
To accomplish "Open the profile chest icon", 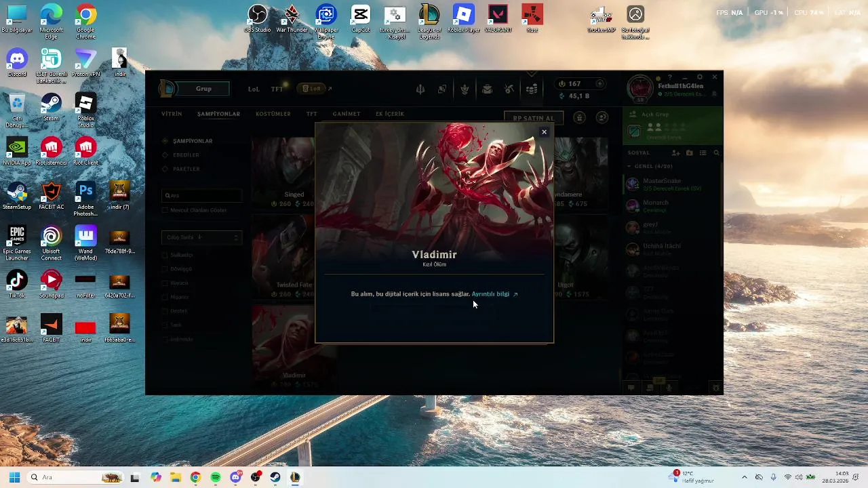I will click(x=487, y=89).
